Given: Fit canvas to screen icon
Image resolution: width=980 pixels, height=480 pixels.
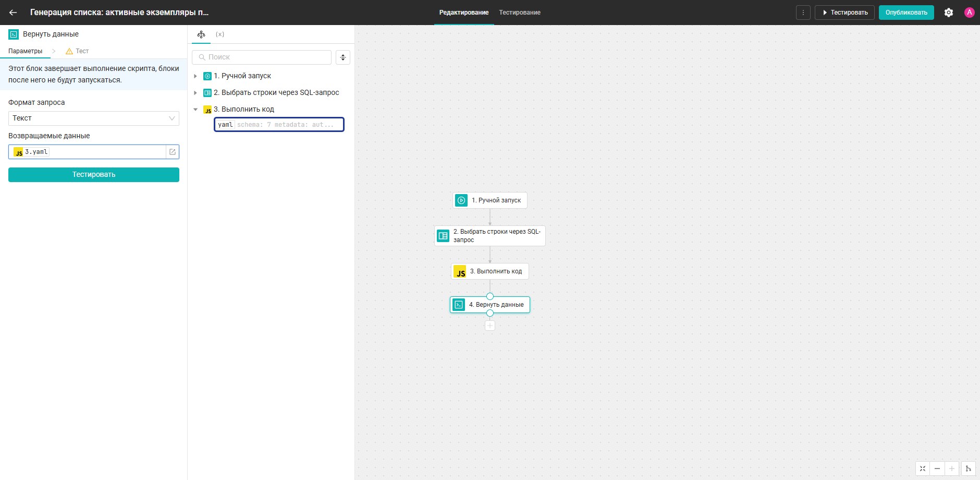Looking at the screenshot, I should [x=923, y=469].
